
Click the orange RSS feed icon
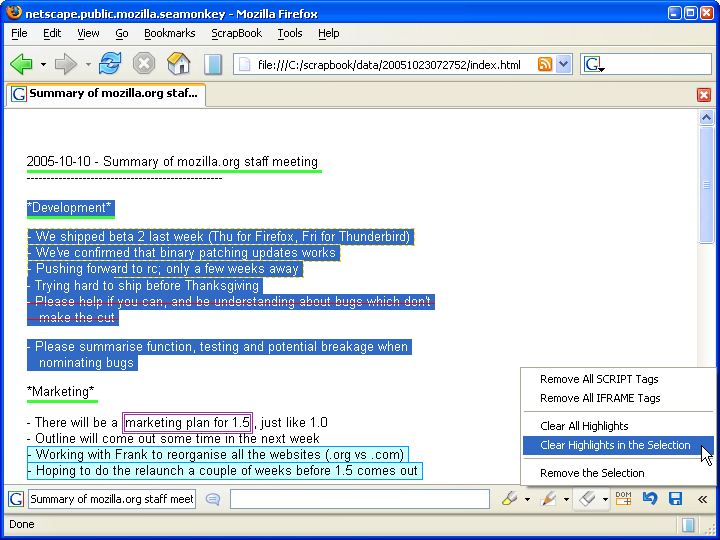tap(545, 64)
